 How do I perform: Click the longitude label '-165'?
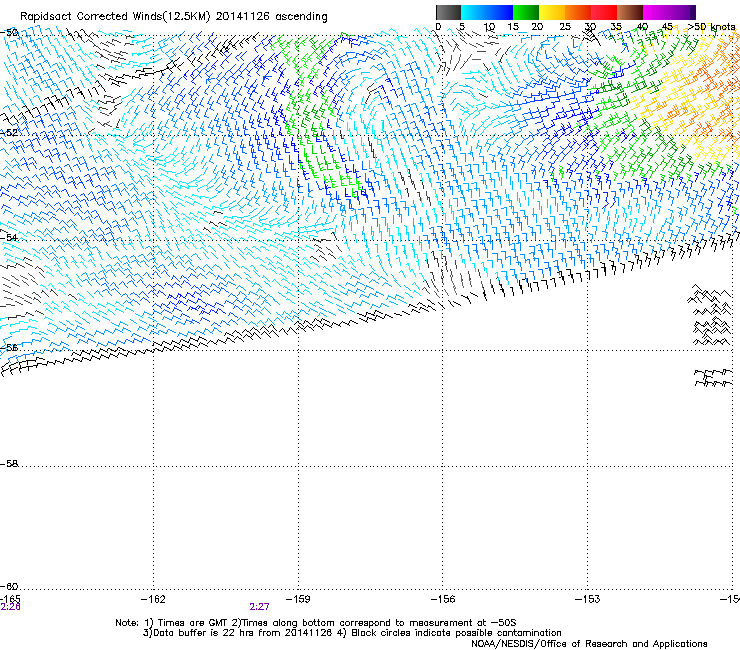pyautogui.click(x=10, y=599)
